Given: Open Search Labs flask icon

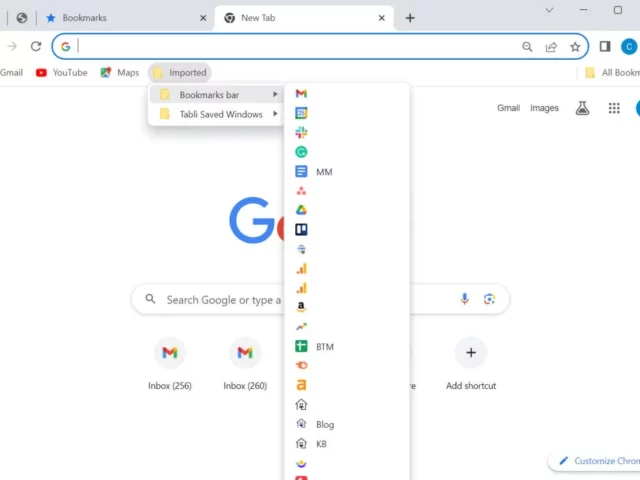Looking at the screenshot, I should click(582, 108).
